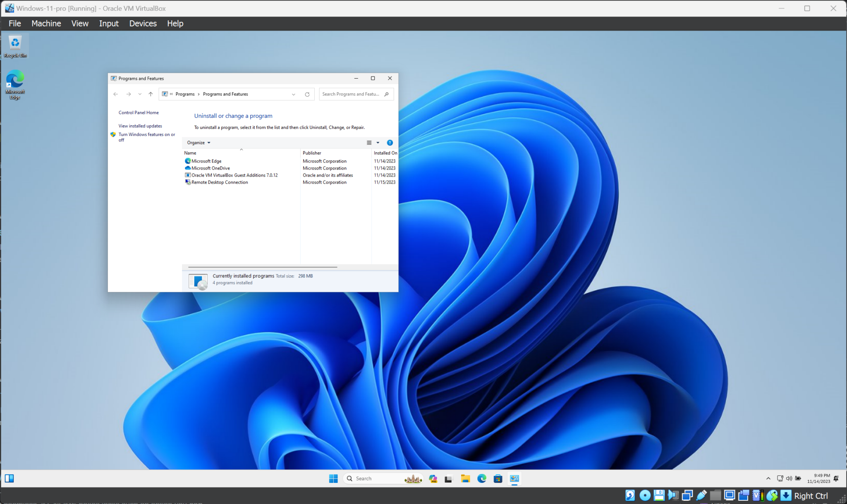Select the Remote Desktop Connection entry

point(219,182)
